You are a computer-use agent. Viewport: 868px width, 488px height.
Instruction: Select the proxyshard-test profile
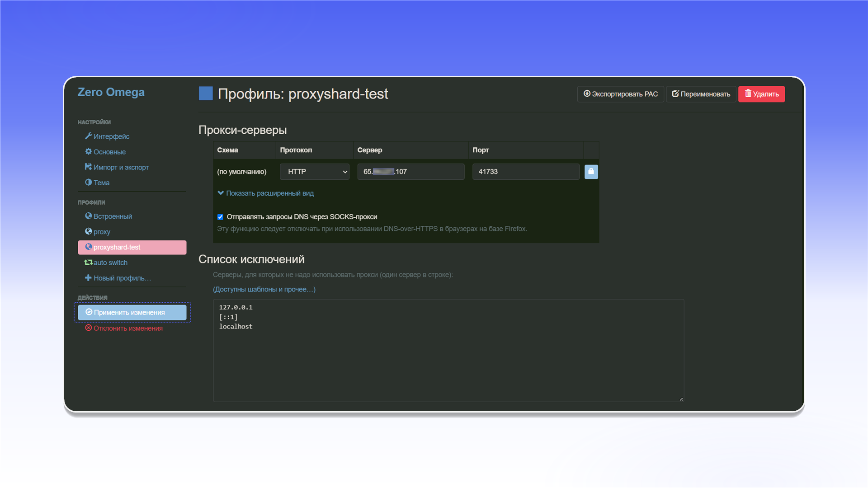[132, 247]
